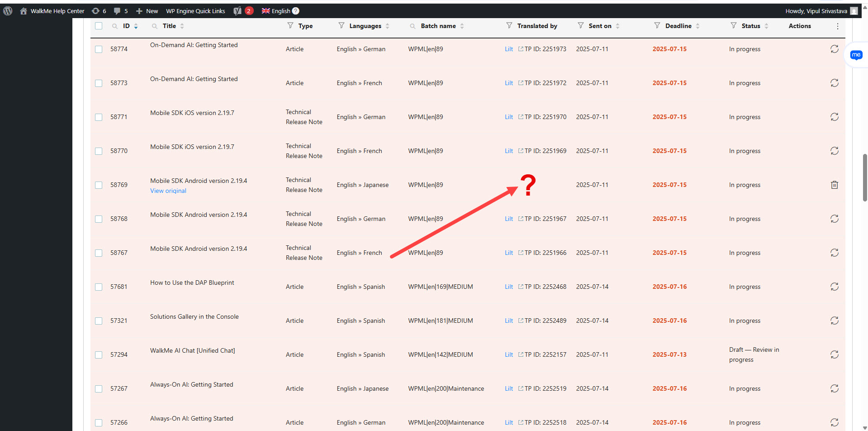Click the filter icon for Languages column
Viewport: 868px width, 431px height.
[342, 26]
